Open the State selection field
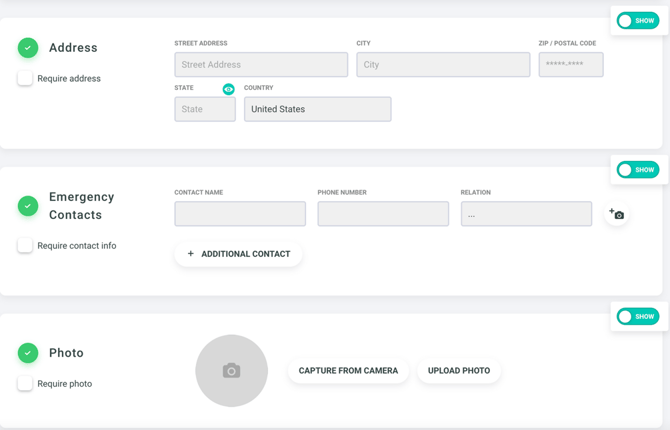Viewport: 670px width, 430px height. (x=205, y=109)
